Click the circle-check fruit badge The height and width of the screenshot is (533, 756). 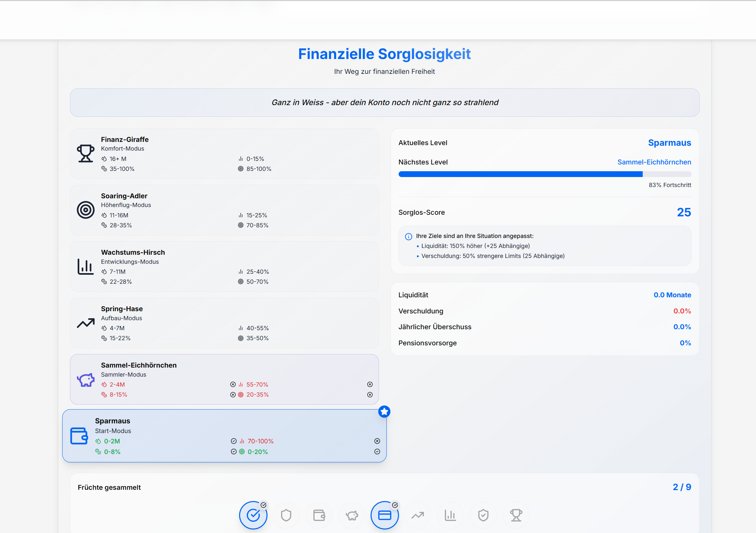point(253,515)
